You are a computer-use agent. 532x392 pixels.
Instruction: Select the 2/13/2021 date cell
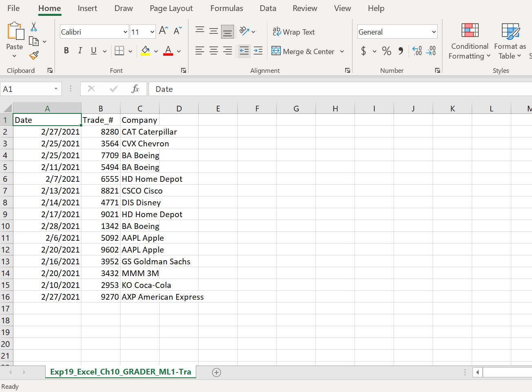pyautogui.click(x=47, y=191)
